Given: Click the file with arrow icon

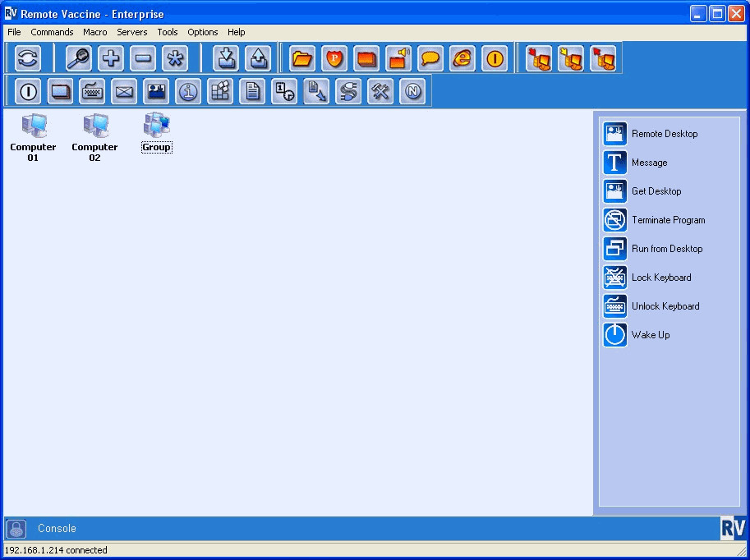Looking at the screenshot, I should click(316, 91).
